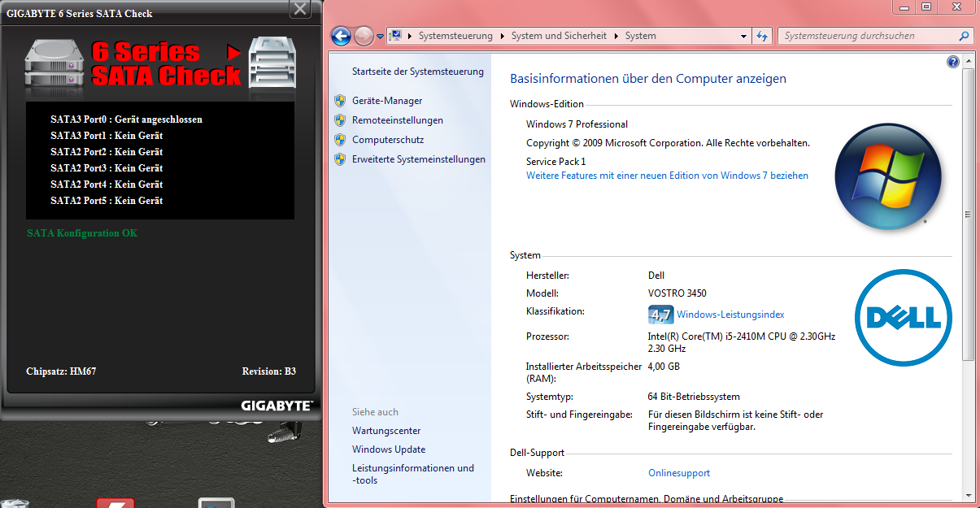
Task: Click the computer icon in the address bar
Action: [395, 36]
